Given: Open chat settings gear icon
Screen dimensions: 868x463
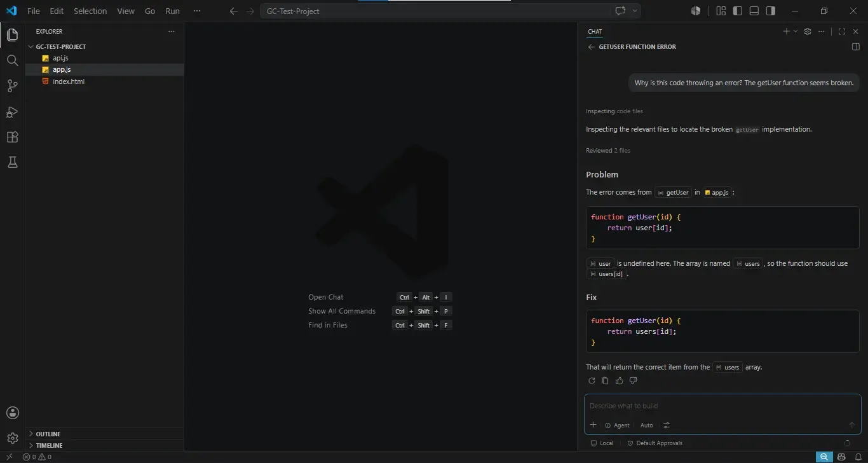Looking at the screenshot, I should 808,31.
